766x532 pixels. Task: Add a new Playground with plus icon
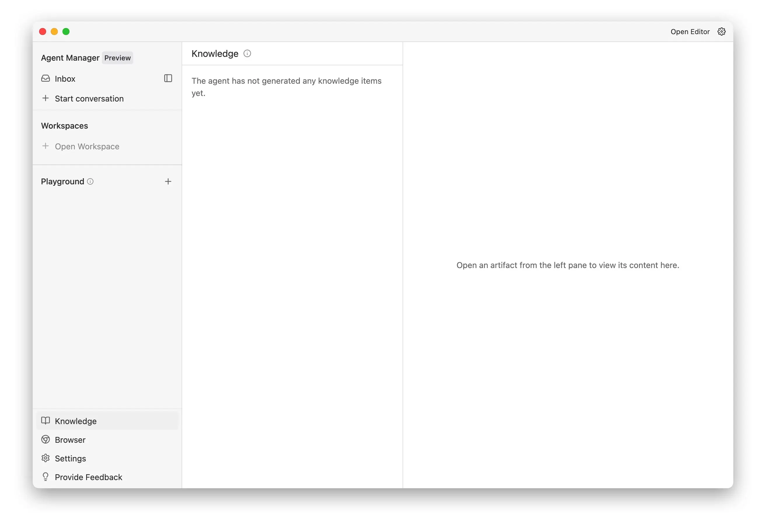[x=168, y=182]
